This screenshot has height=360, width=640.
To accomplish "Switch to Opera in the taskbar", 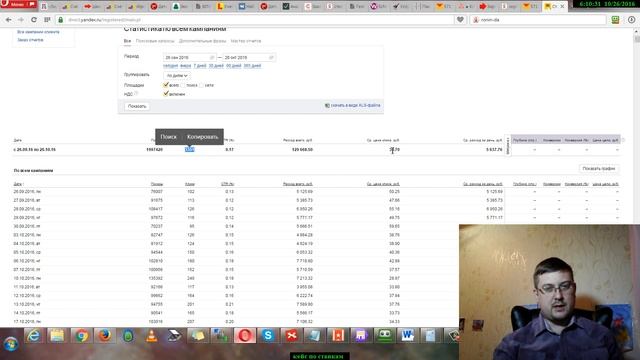I will (x=244, y=336).
